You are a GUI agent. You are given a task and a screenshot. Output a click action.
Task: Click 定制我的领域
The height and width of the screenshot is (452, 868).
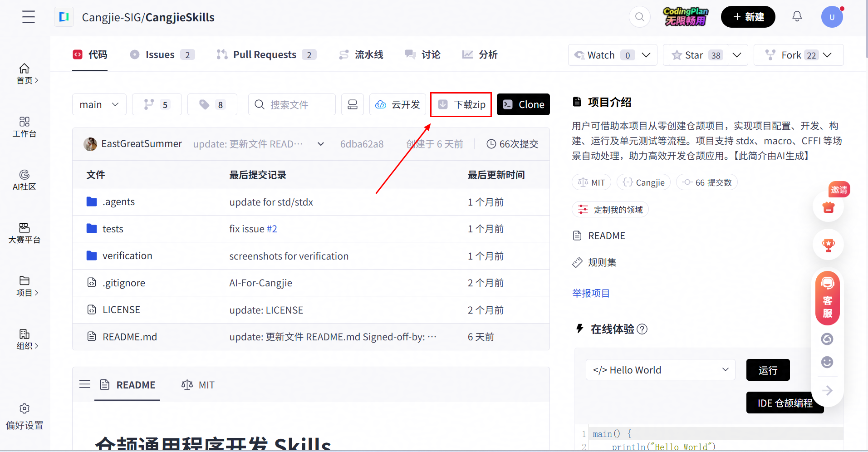(610, 209)
